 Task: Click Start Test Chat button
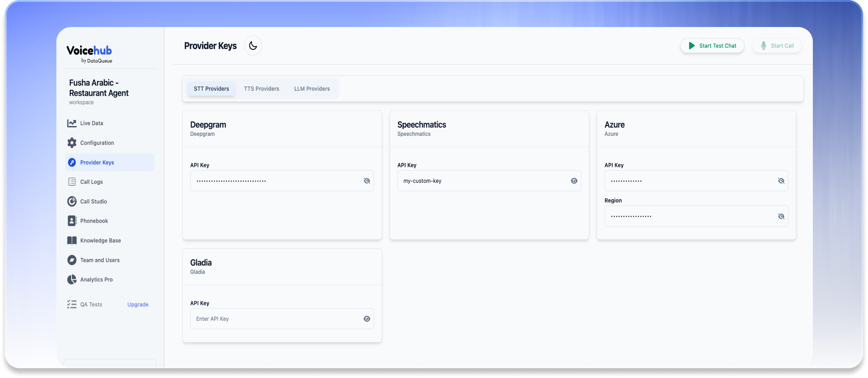tap(712, 46)
